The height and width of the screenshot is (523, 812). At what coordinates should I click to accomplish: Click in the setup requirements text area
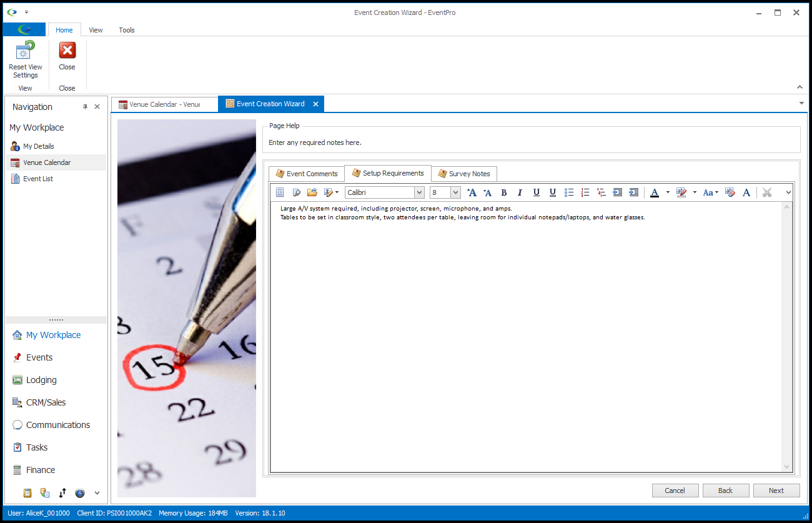click(526, 337)
